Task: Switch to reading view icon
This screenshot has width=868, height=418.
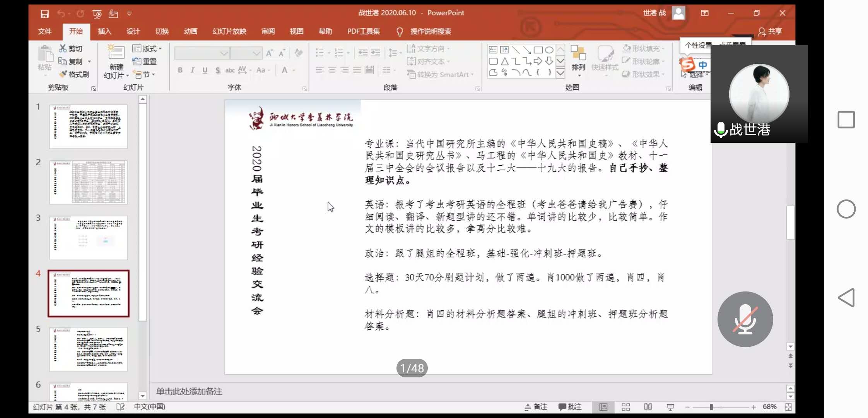Action: tap(648, 407)
